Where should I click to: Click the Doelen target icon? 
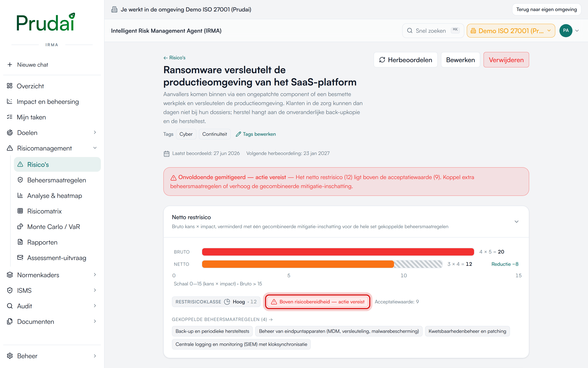tap(10, 132)
